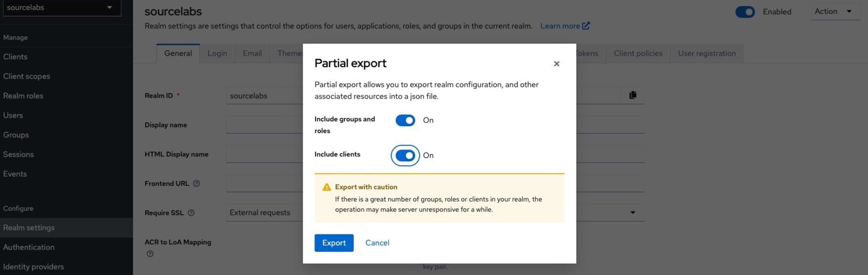
Task: Switch to the Login tab
Action: click(x=217, y=53)
